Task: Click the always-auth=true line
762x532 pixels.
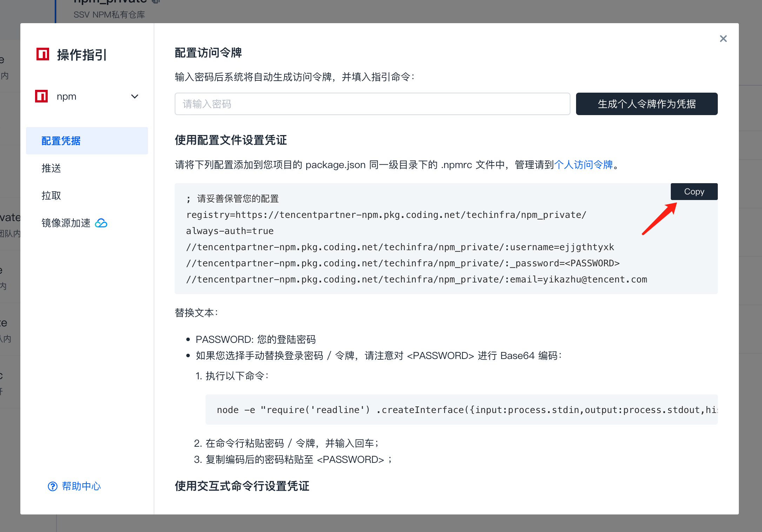Action: 230,231
